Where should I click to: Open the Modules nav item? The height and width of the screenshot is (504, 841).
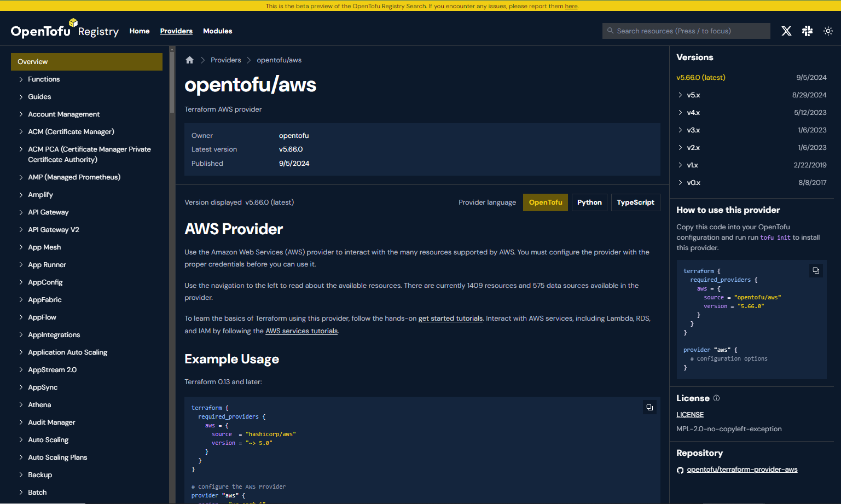click(218, 31)
